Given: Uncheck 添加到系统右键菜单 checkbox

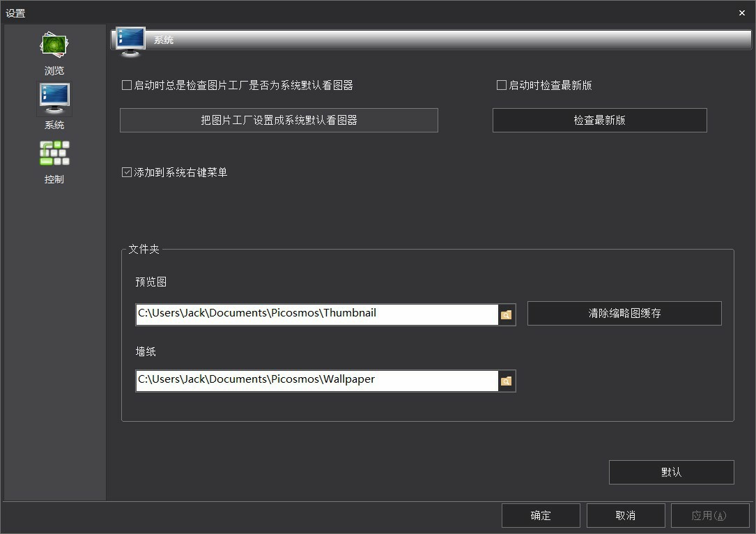Looking at the screenshot, I should coord(127,172).
